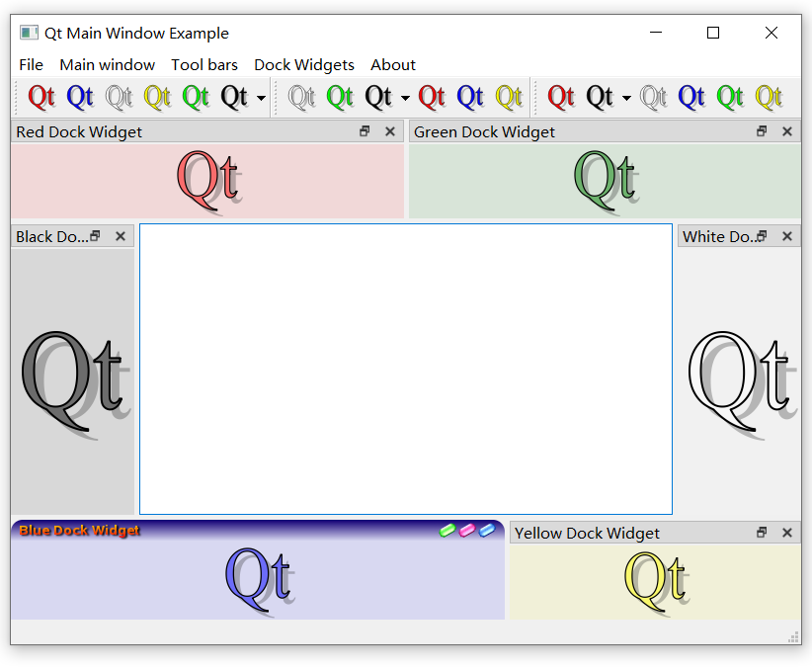Click the yellow Qt icon in the rightmost toolbar
Image resolution: width=812 pixels, height=669 pixels.
coord(769,97)
